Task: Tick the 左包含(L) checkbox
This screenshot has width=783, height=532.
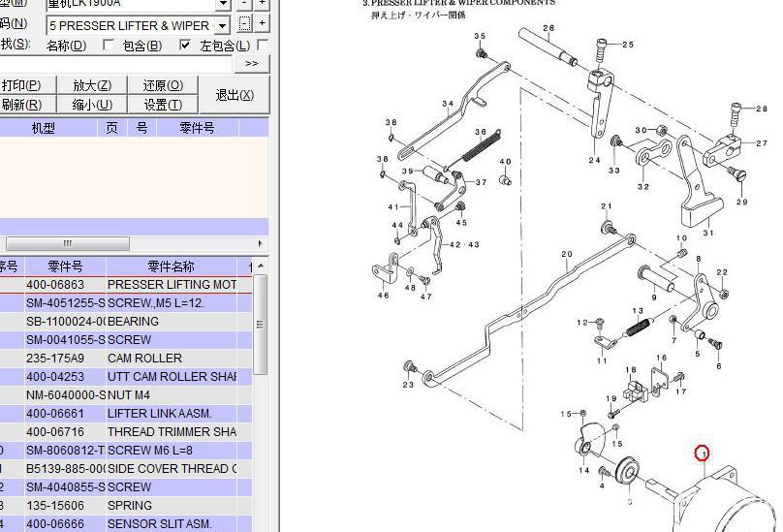Action: [263, 45]
